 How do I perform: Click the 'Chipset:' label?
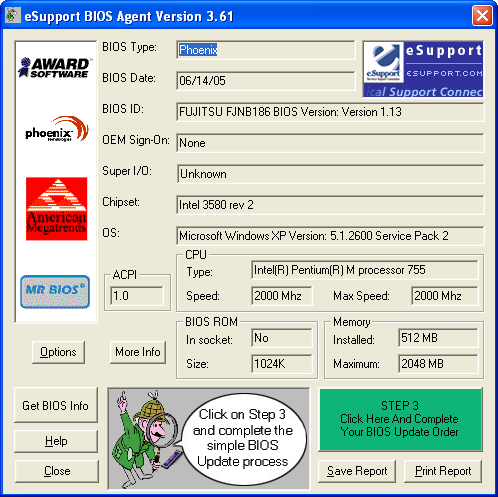tap(121, 202)
